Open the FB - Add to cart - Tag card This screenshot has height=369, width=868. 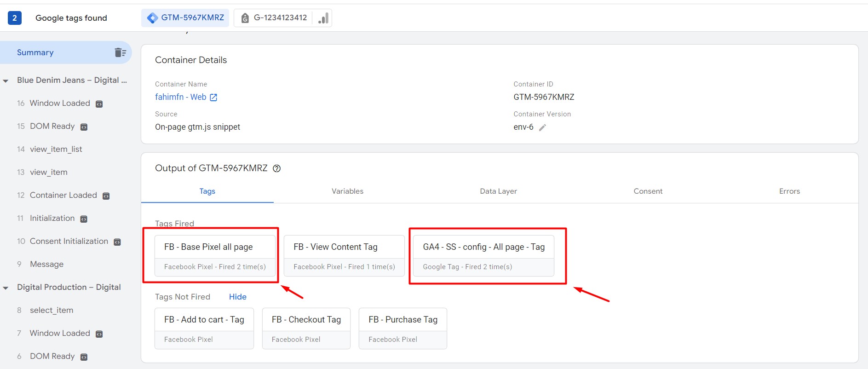(204, 329)
